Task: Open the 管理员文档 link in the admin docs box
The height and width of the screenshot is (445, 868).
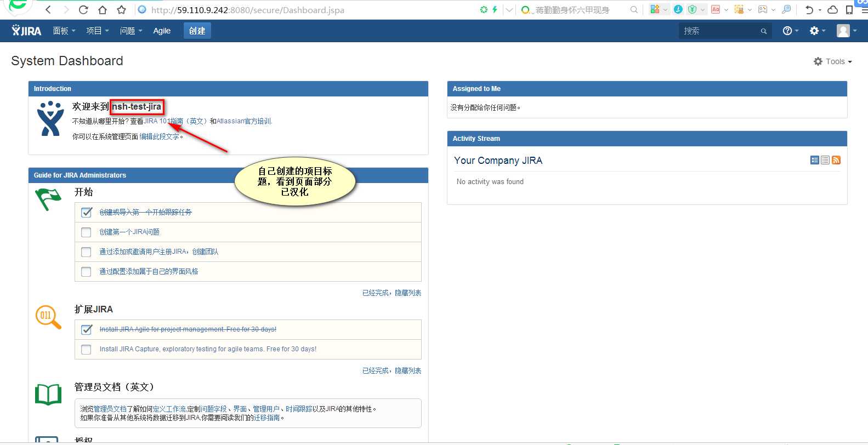Action: pos(110,409)
